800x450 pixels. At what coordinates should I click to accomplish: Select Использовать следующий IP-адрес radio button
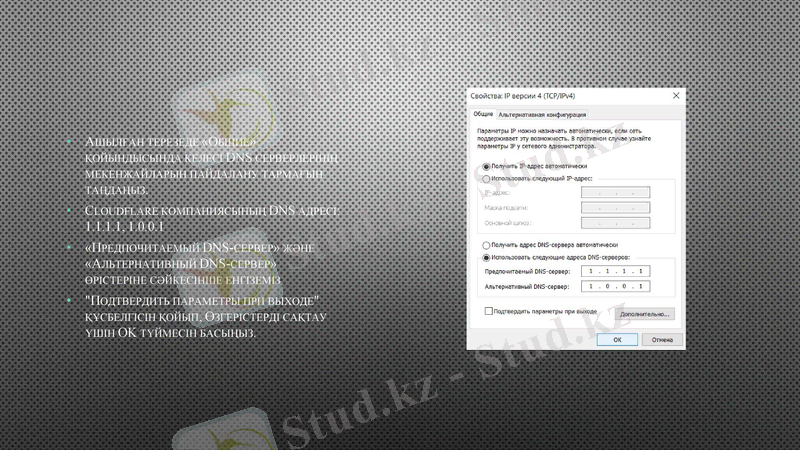[x=486, y=179]
